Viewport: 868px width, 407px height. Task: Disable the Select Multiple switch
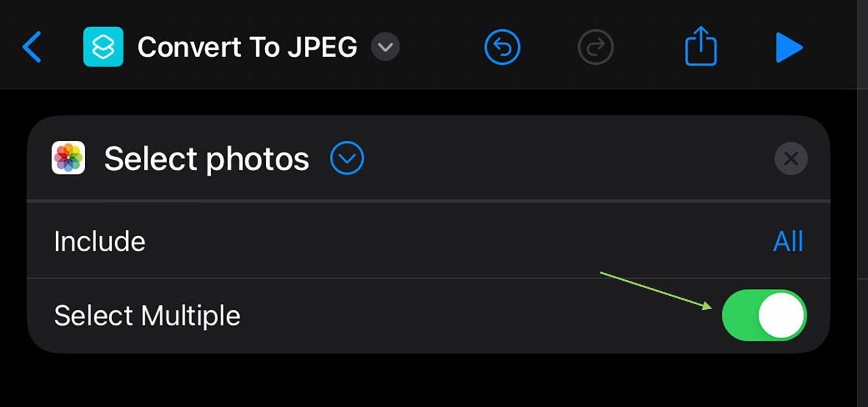click(x=764, y=316)
